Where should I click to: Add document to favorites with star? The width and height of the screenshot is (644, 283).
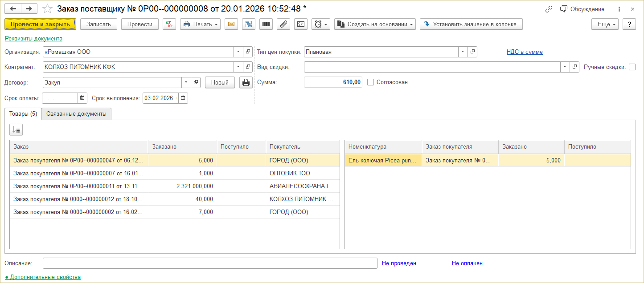pyautogui.click(x=46, y=9)
